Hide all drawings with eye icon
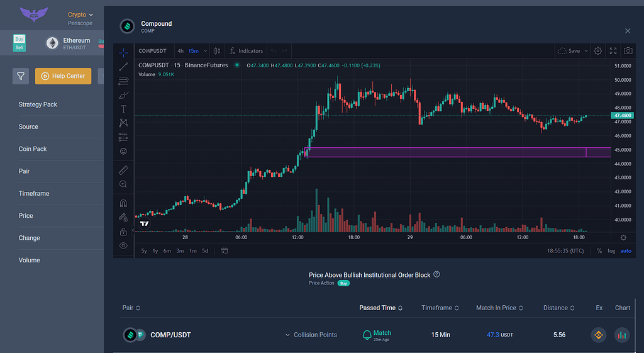644x353 pixels. (123, 246)
